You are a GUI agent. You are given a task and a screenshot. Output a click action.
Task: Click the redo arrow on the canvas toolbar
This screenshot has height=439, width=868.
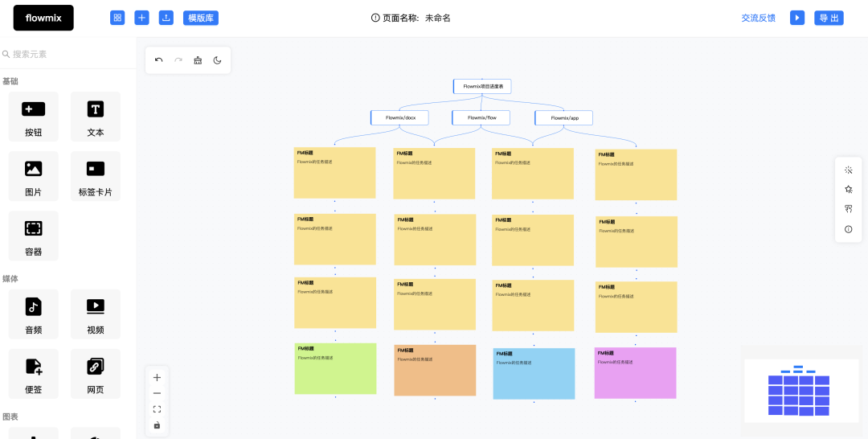(178, 60)
